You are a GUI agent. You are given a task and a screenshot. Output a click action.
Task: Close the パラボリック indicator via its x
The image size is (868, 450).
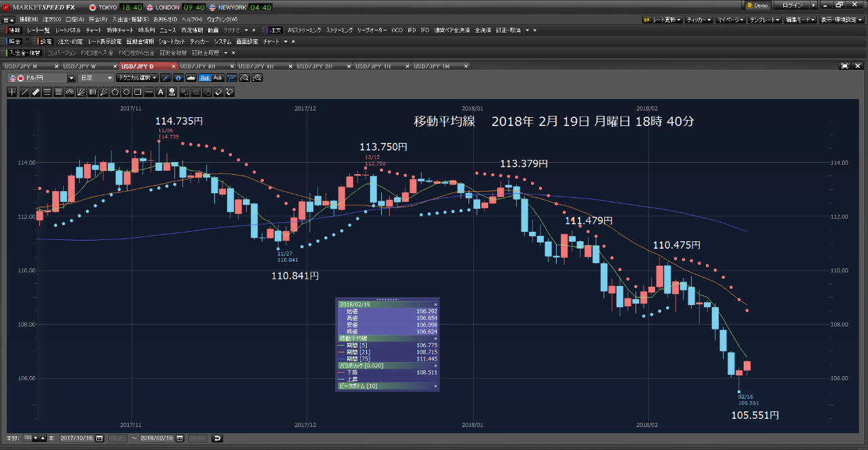tap(435, 365)
